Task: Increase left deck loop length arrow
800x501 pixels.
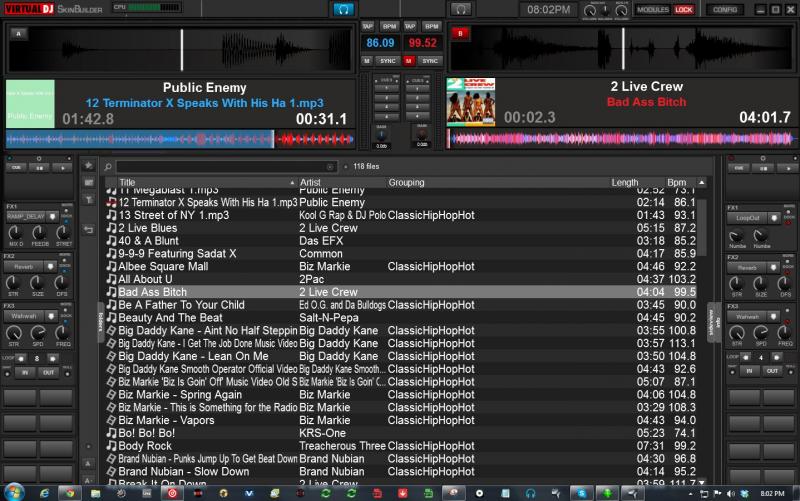Action: tap(53, 358)
